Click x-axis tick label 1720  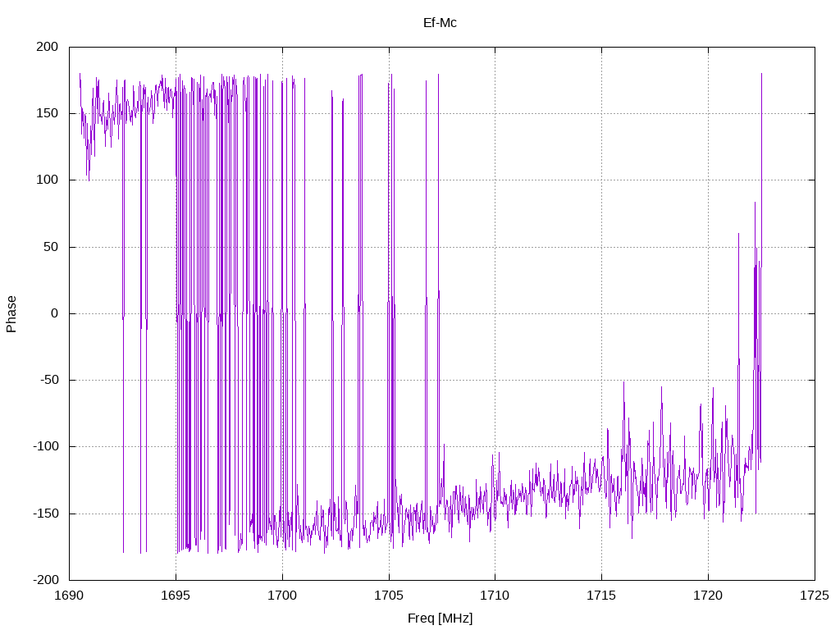tap(708, 596)
